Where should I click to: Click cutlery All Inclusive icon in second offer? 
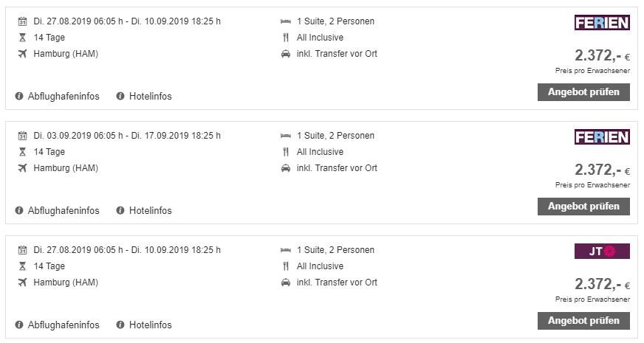point(286,152)
